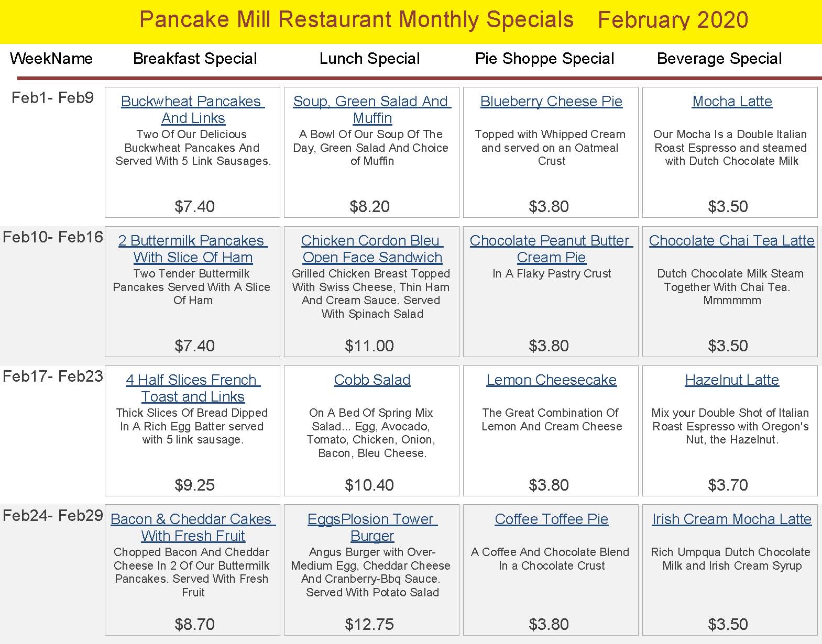Click the $12.75 EggsPlosion burger price
Viewport: 822px width, 644px height.
(x=369, y=624)
